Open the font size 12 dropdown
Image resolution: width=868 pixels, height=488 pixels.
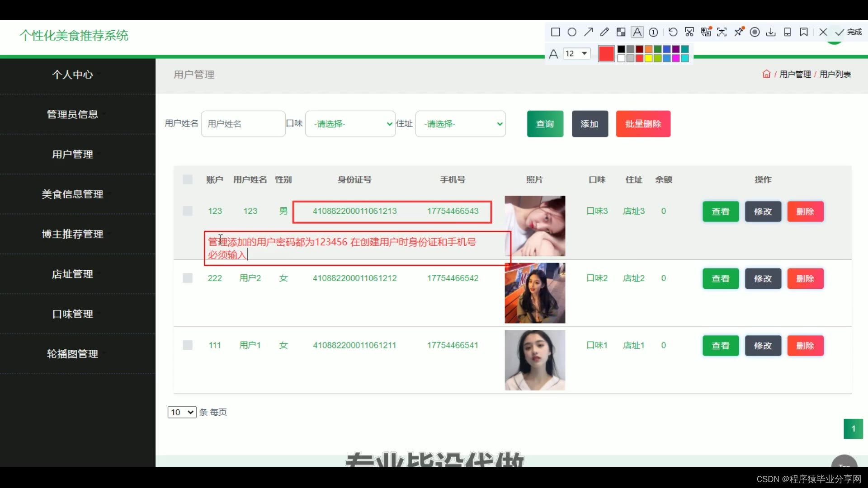pyautogui.click(x=577, y=54)
